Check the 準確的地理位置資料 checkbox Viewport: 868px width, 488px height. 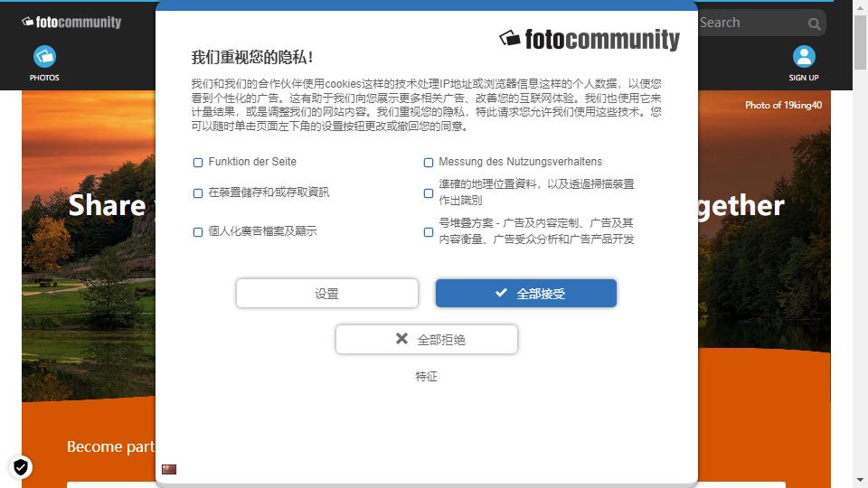[x=428, y=193]
